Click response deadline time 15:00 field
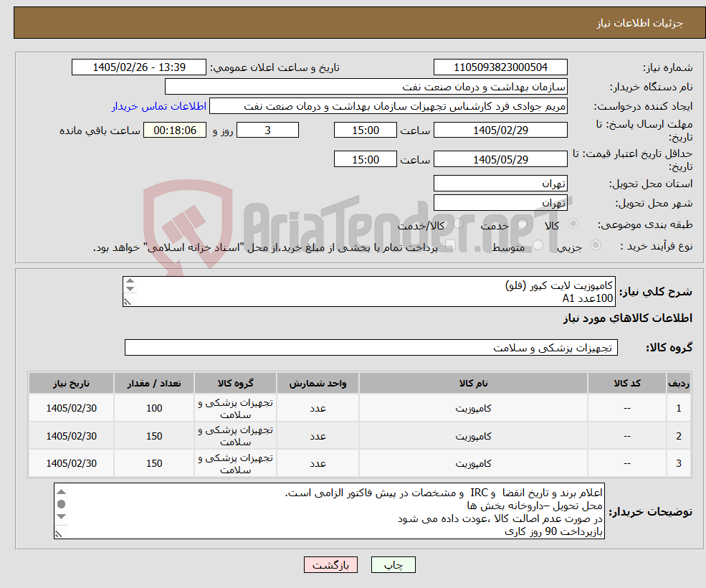Screen dimensions: 706x588 tap(365, 131)
